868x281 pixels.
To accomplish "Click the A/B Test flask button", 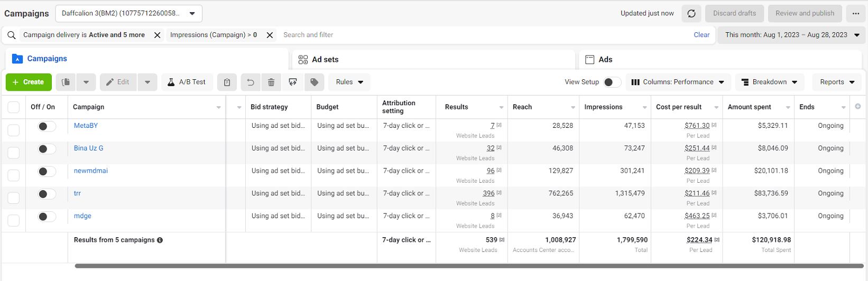I will tap(187, 82).
